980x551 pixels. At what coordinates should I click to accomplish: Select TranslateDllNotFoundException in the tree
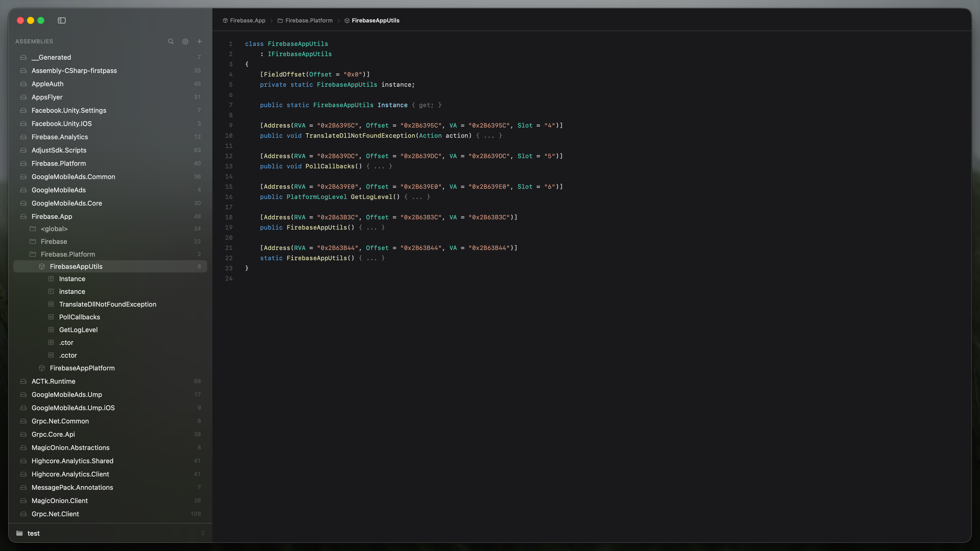click(x=107, y=304)
